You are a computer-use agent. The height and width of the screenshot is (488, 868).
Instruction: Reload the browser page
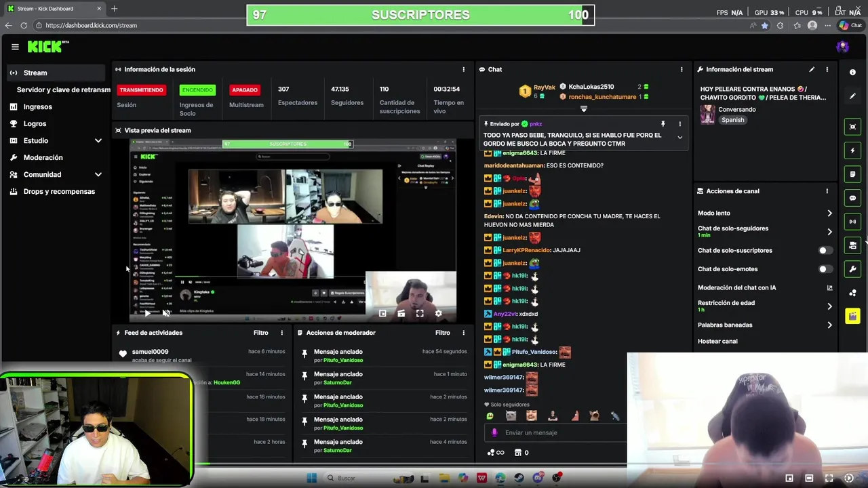24,25
